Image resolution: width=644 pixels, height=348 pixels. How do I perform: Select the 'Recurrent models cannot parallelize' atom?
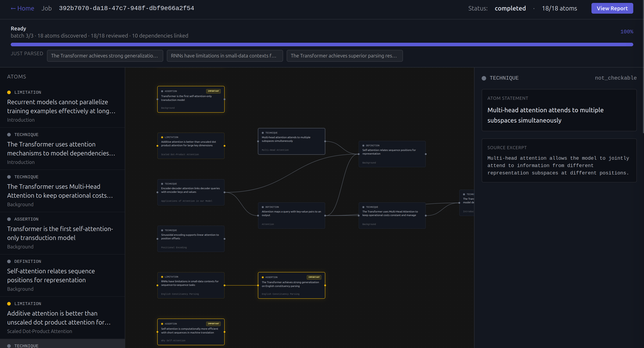click(x=61, y=106)
